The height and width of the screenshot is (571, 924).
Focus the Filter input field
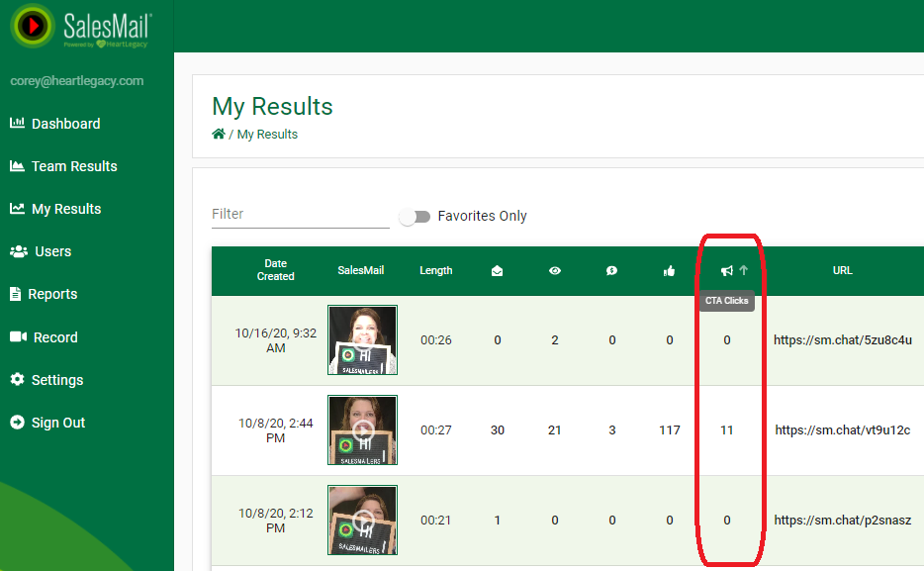(x=301, y=215)
